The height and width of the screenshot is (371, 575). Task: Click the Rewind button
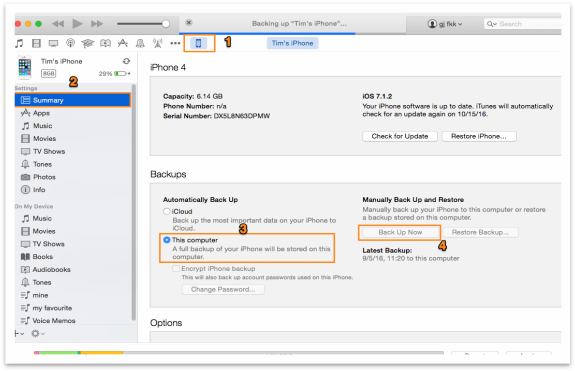click(58, 24)
